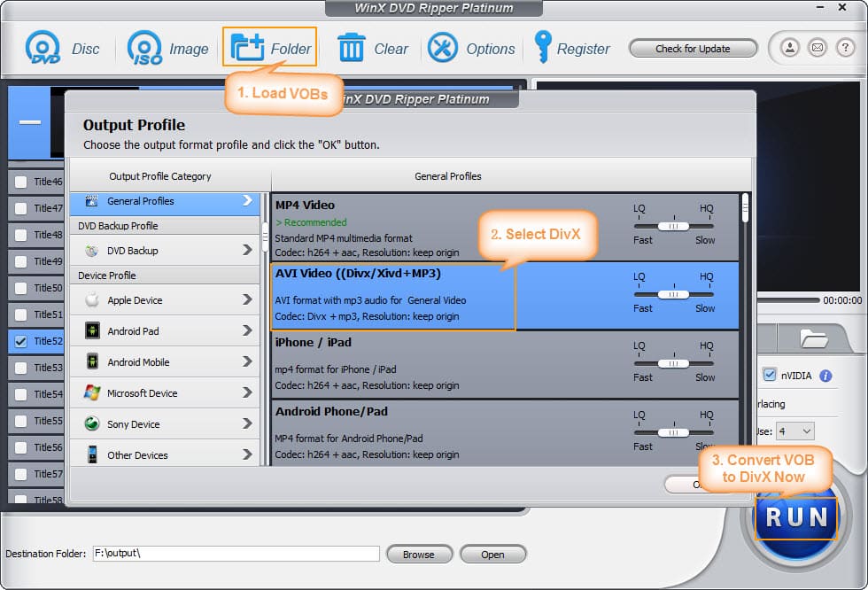Check the Title56 checkbox

point(20,447)
